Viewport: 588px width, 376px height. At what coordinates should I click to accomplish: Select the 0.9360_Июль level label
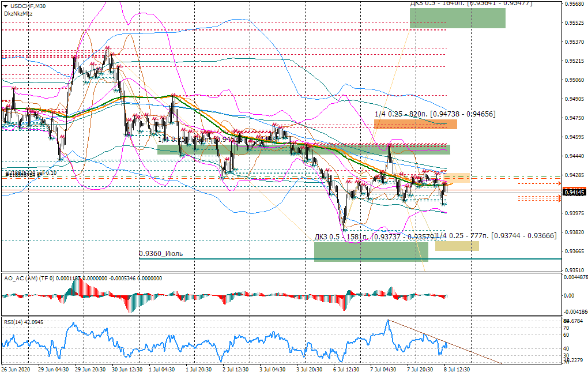pyautogui.click(x=161, y=254)
